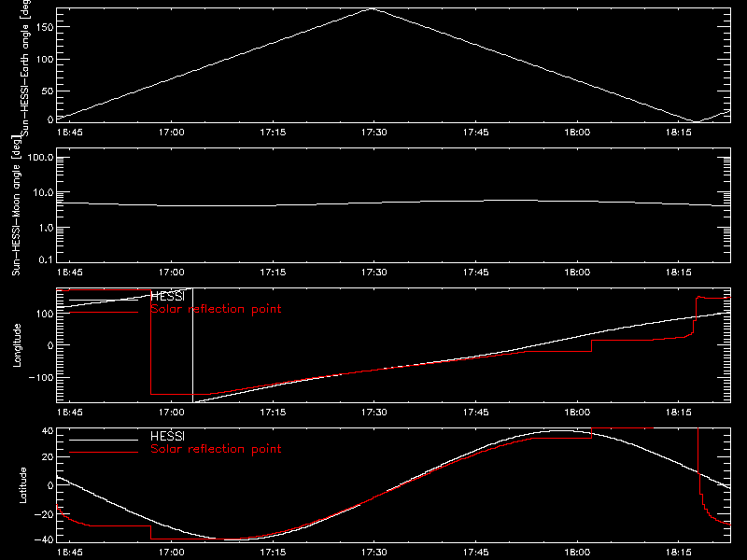Viewport: 747px width, 560px height.
Task: Click the vertical white wrap line in Longitude plot
Action: (x=192, y=345)
